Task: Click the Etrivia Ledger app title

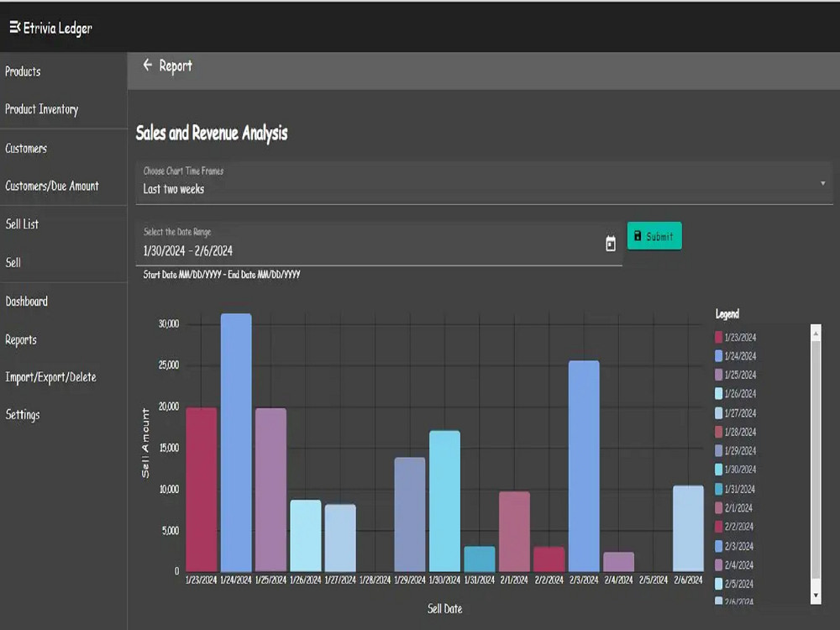Action: point(57,28)
